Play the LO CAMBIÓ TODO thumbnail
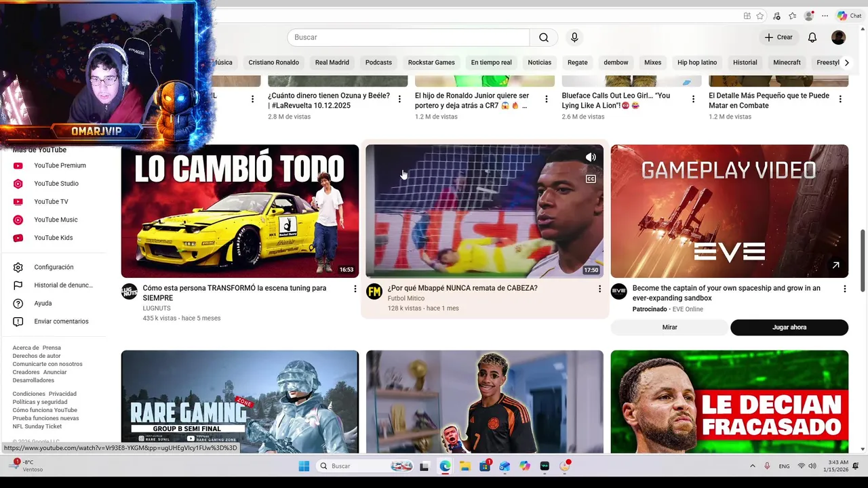 coord(240,211)
